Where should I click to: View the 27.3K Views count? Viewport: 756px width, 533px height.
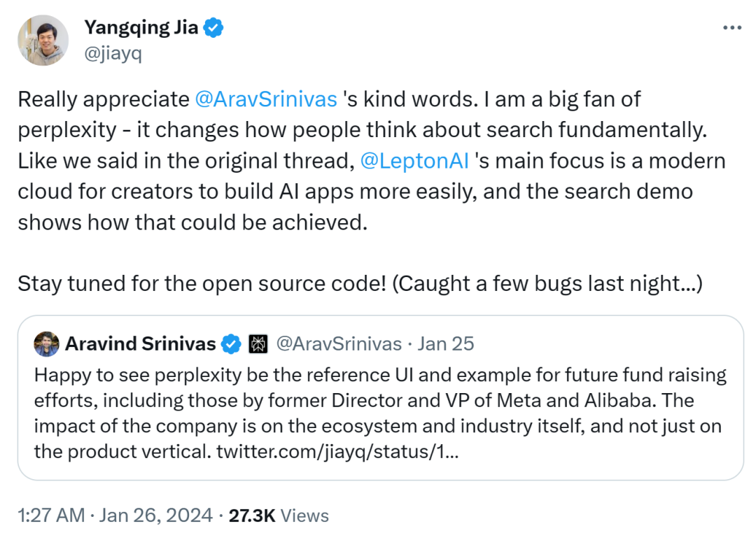coord(279,516)
